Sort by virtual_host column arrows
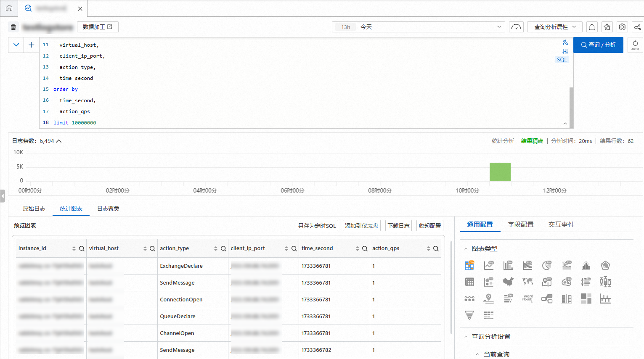 click(x=145, y=248)
